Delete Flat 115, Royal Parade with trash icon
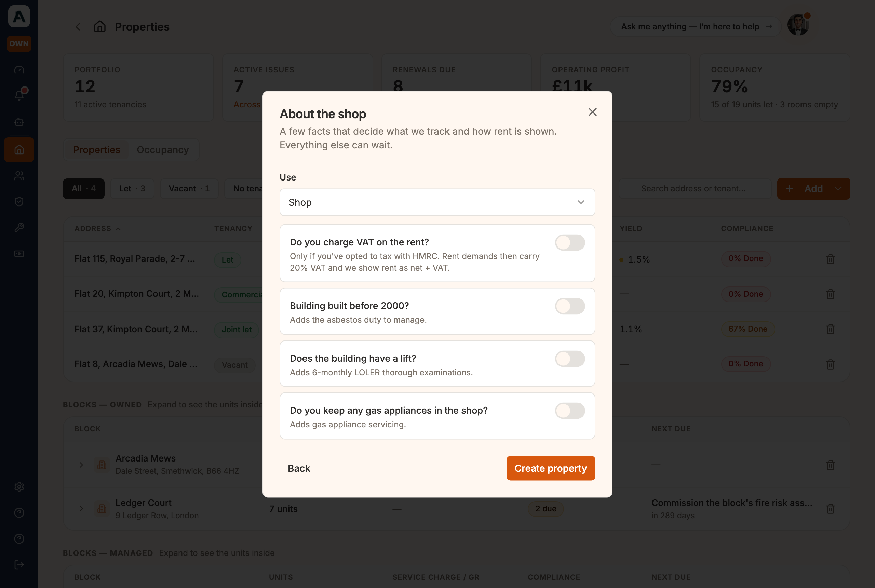Viewport: 875px width, 588px height. point(830,259)
